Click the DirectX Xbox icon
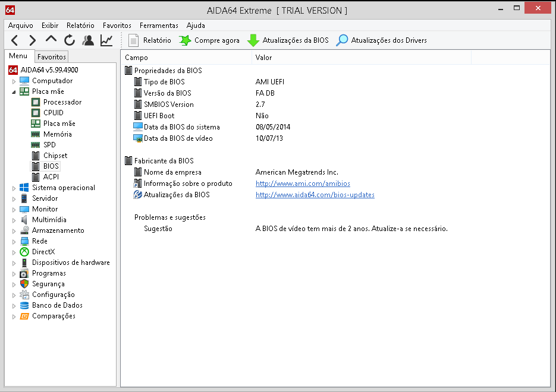This screenshot has width=556, height=392. (x=24, y=252)
